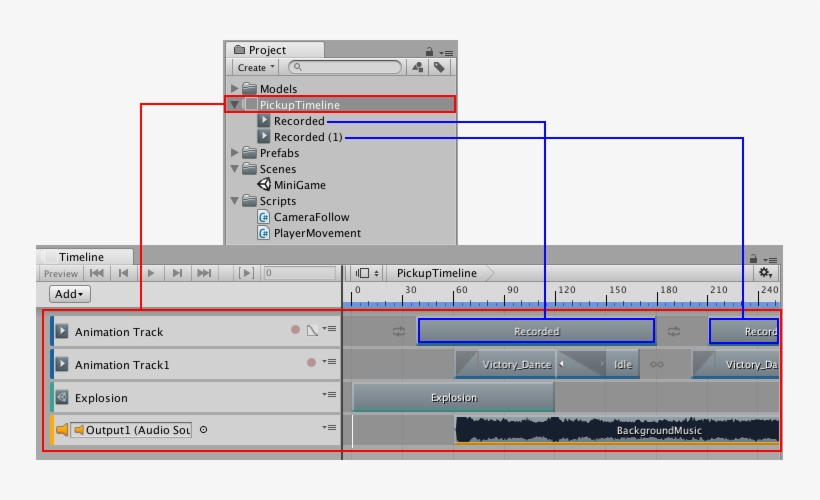Select the BackgroundMusic audio clip

[x=617, y=430]
